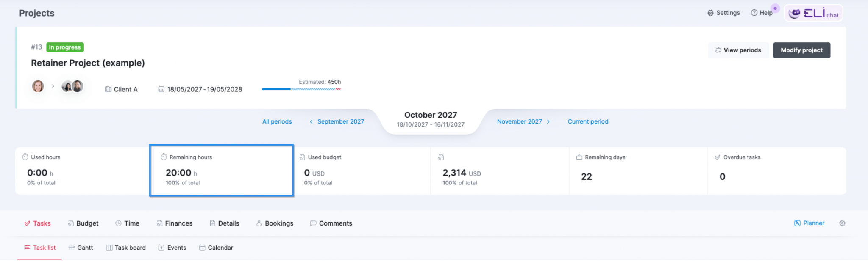868x267 pixels.
Task: Click the gear icon beside Planner
Action: tap(842, 223)
